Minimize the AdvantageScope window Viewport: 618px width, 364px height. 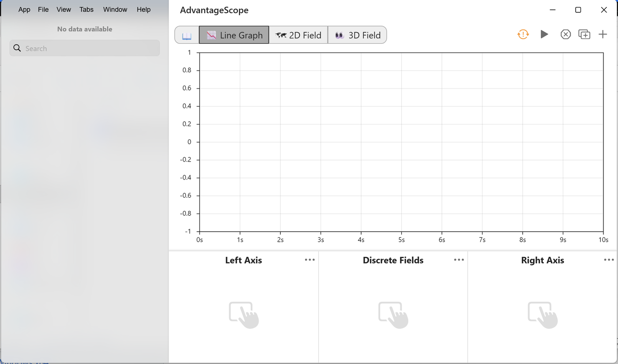click(x=552, y=10)
